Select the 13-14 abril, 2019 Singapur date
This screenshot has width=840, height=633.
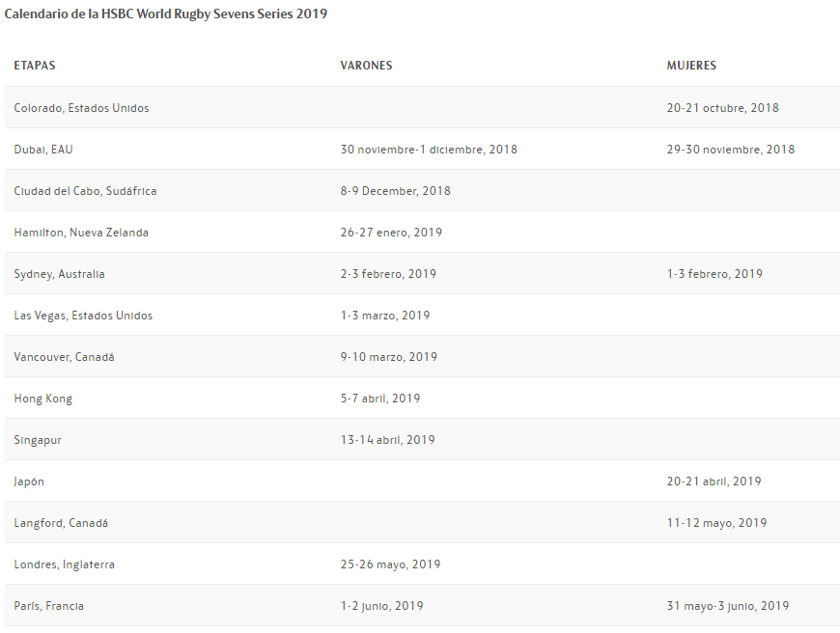387,440
